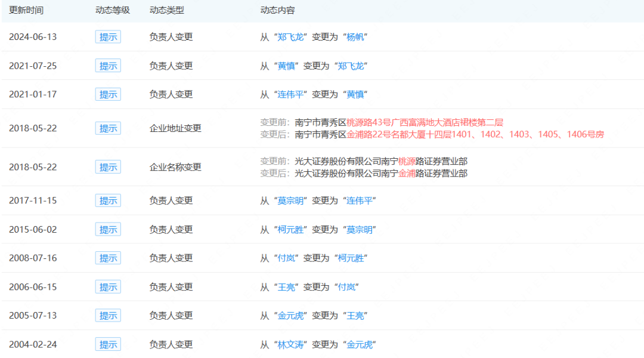Image resolution: width=644 pixels, height=358 pixels.
Task: Open 连伟平 link in 2021-01-17 row
Action: point(290,94)
